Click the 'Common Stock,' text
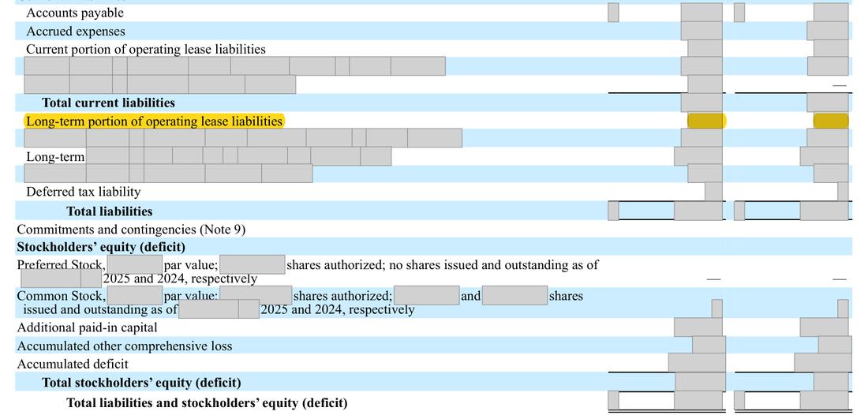Image resolution: width=868 pixels, height=415 pixels. point(61,296)
